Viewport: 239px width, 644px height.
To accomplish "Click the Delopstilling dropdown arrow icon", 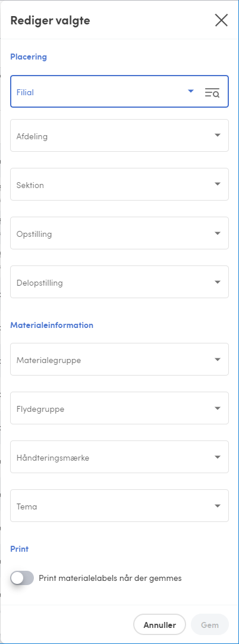I will pyautogui.click(x=218, y=282).
